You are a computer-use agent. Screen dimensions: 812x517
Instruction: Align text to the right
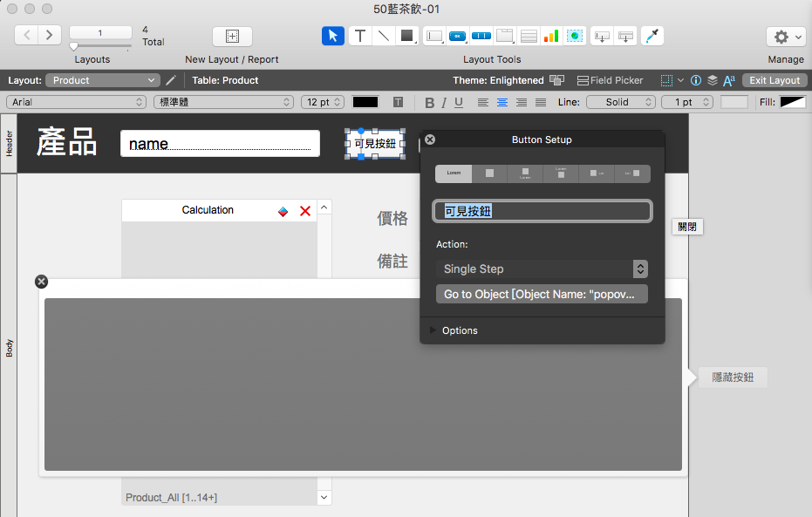tap(522, 103)
